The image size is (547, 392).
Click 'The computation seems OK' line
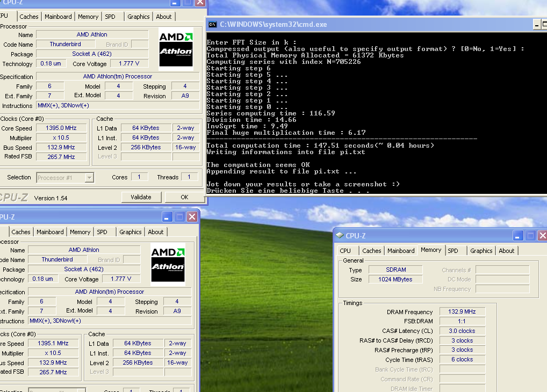point(258,165)
